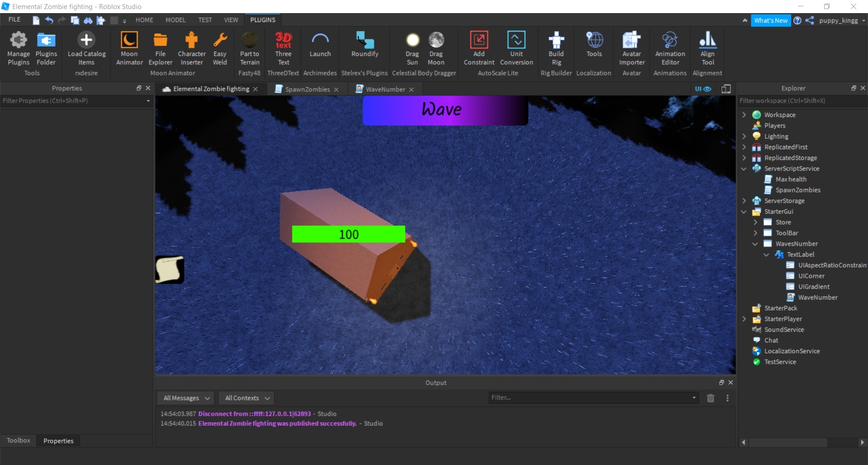Click the Filter workspace search field

click(x=802, y=101)
